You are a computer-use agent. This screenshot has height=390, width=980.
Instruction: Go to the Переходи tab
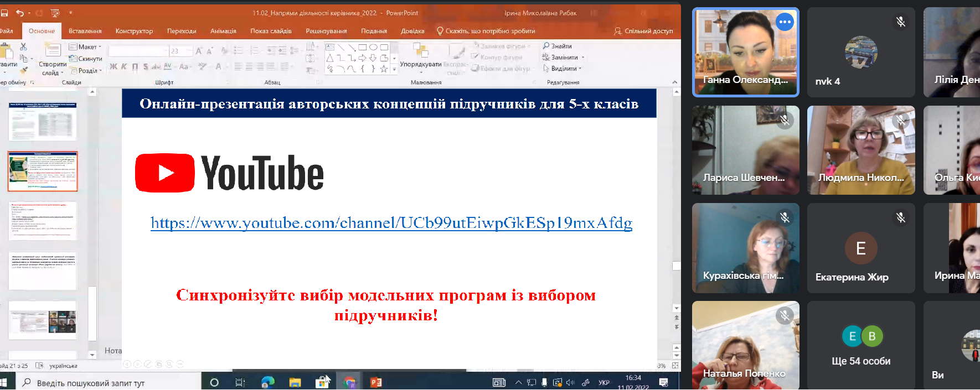(182, 31)
